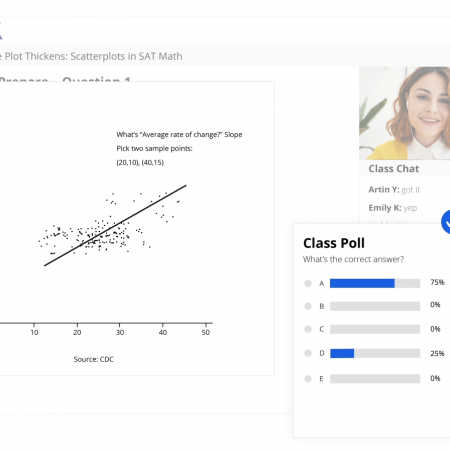Click the 75% result bar for A

click(x=375, y=283)
